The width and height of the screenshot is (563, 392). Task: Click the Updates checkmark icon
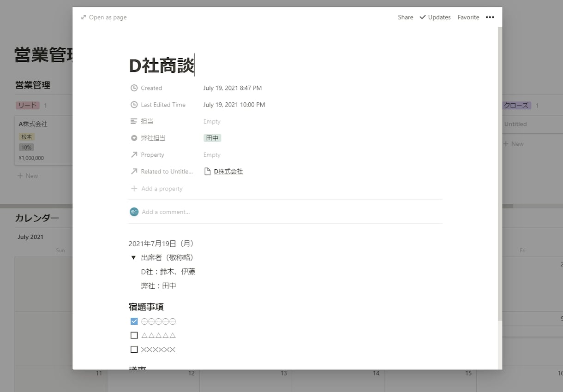(423, 18)
